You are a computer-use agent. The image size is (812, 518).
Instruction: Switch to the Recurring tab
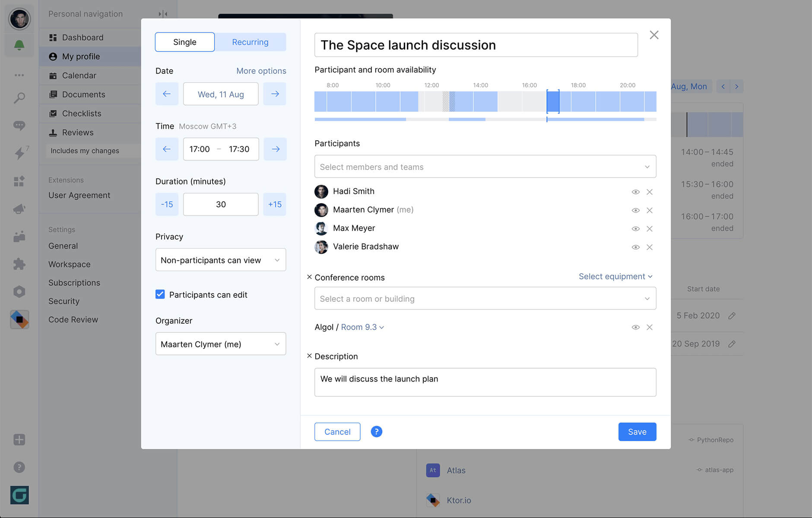pyautogui.click(x=251, y=42)
